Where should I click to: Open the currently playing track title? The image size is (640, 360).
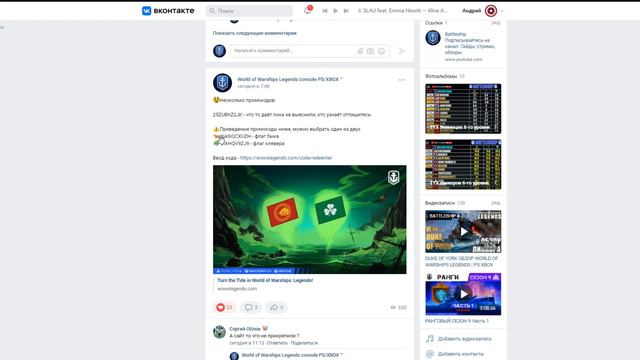click(x=402, y=11)
